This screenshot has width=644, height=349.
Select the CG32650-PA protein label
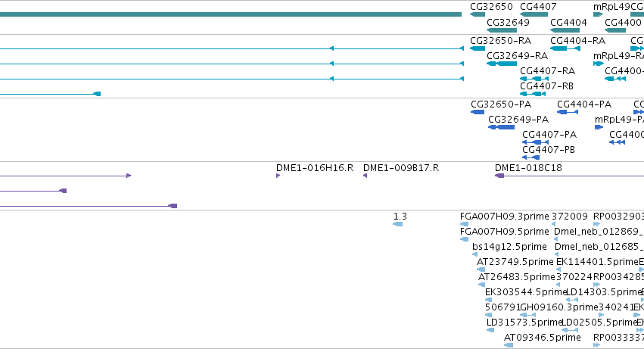tap(501, 104)
